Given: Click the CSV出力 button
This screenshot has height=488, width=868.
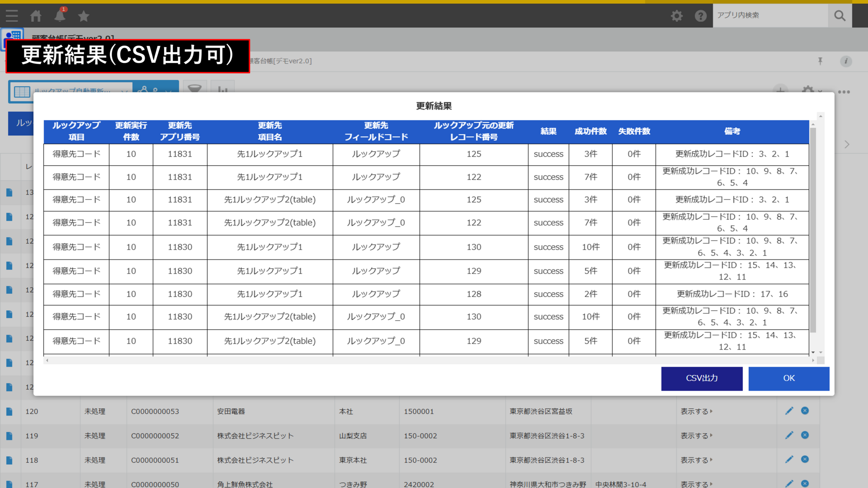Looking at the screenshot, I should tap(701, 378).
